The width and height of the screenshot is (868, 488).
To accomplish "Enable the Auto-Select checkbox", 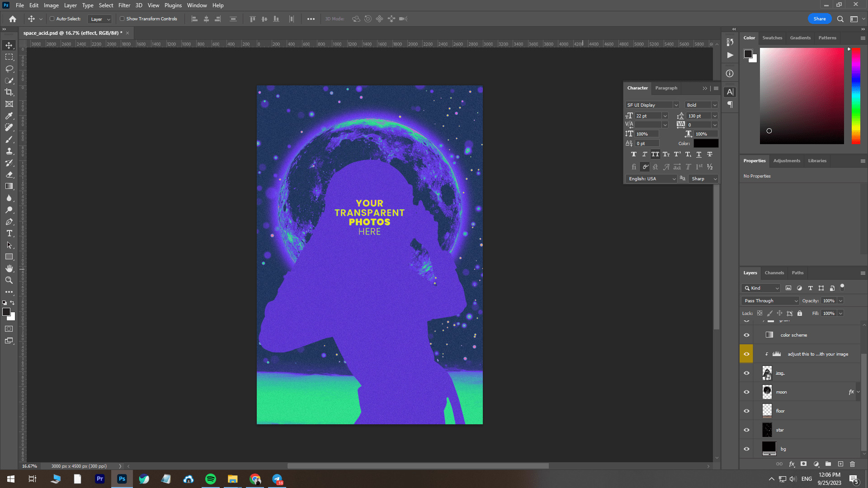I will click(x=52, y=19).
